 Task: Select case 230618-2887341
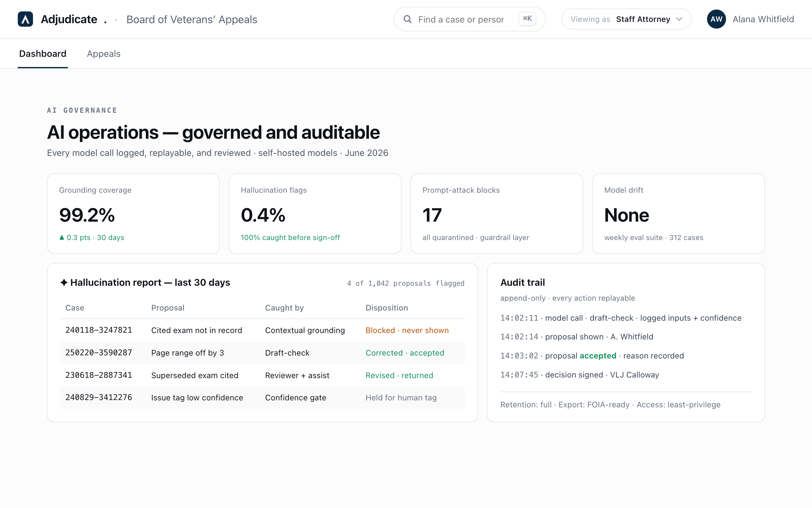click(x=99, y=375)
